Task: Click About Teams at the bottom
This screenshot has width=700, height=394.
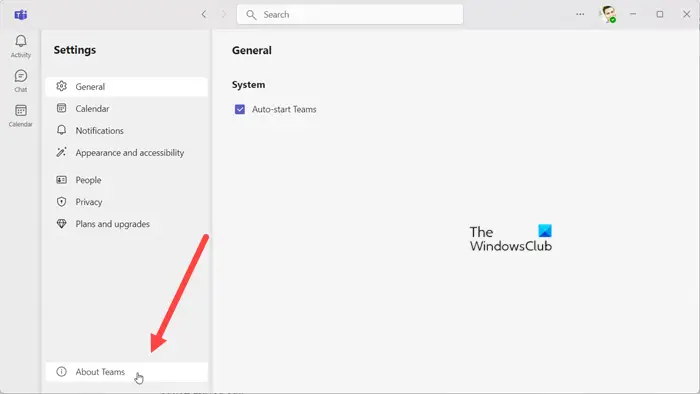Action: point(126,372)
